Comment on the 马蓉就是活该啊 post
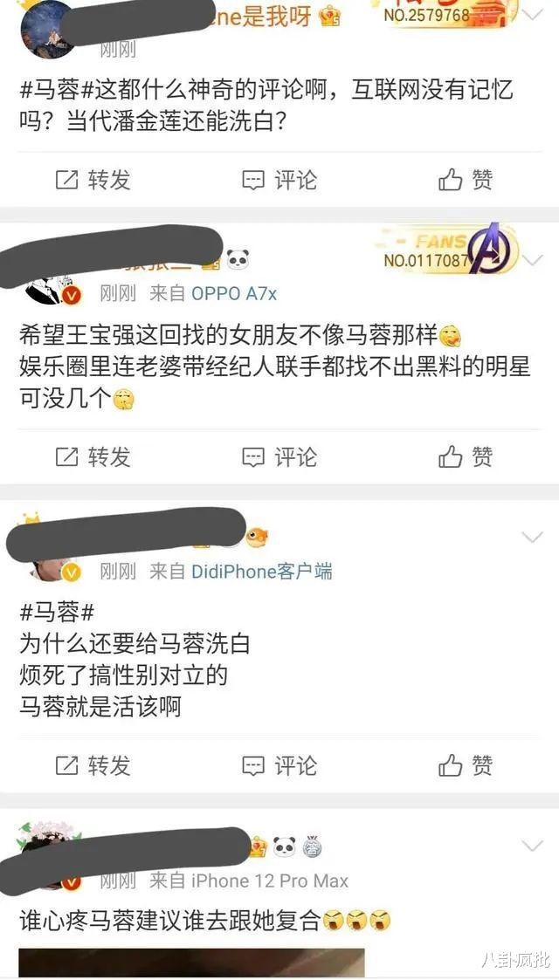Viewport: 559px width, 980px height. point(279,765)
